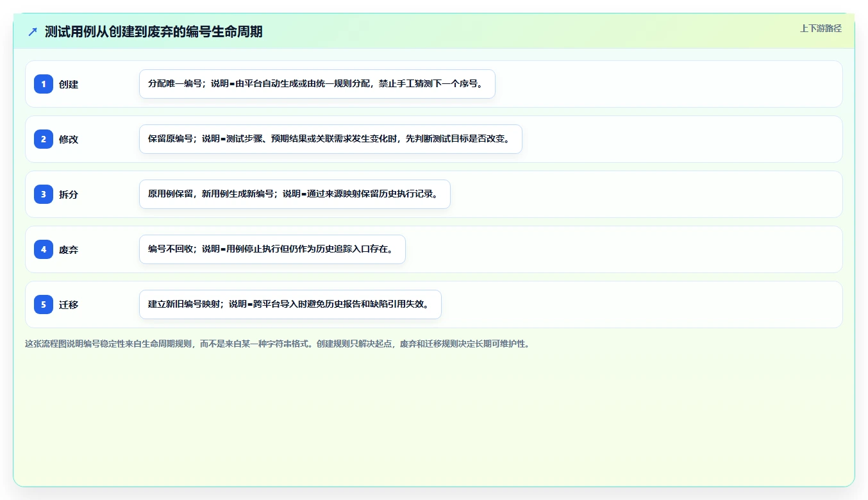Screen dimensions: 868x500
Task: Click the description box 保留原编号
Action: (x=331, y=139)
